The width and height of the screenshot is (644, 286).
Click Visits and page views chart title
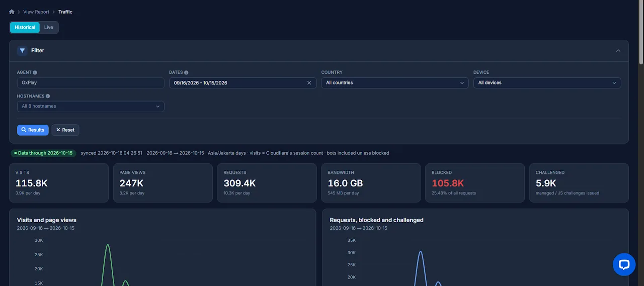click(x=47, y=220)
